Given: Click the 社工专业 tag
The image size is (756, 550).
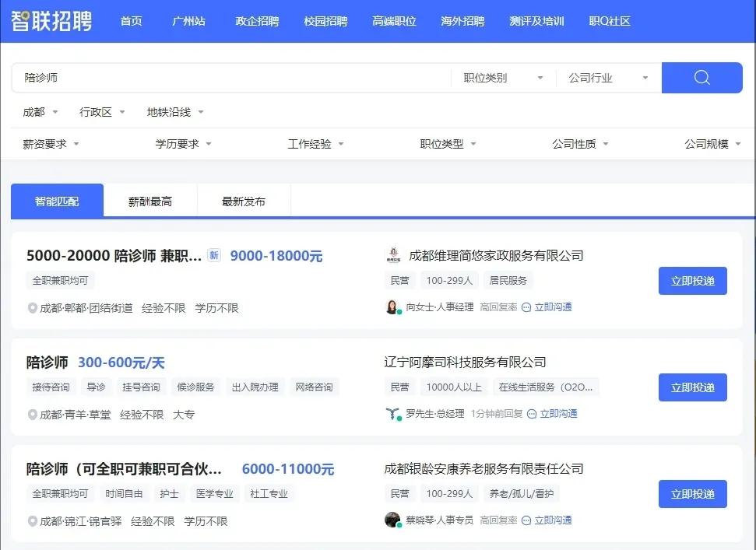Looking at the screenshot, I should click(269, 494).
